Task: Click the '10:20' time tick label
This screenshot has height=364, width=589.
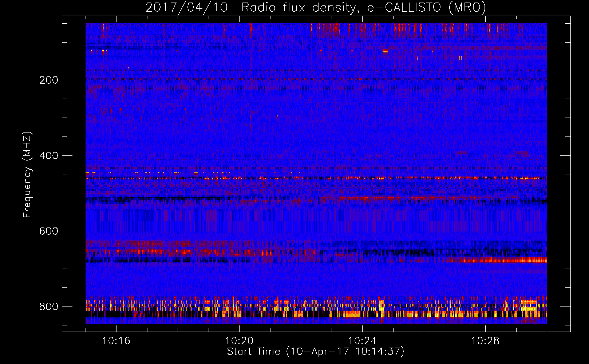Action: point(239,341)
